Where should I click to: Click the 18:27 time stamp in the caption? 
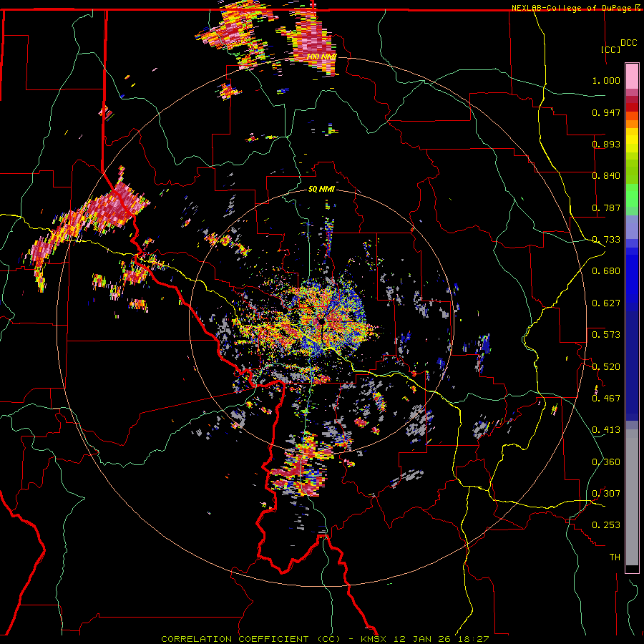coord(474,639)
